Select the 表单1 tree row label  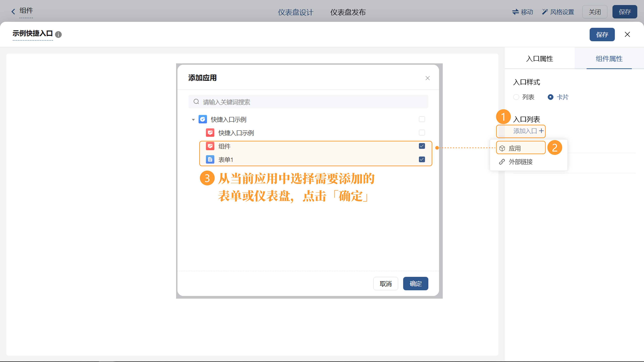point(226,160)
